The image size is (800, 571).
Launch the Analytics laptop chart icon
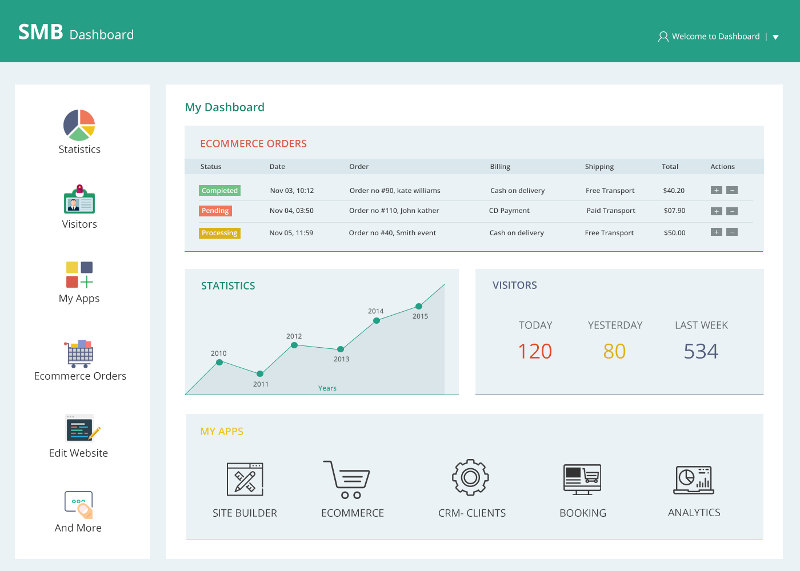pyautogui.click(x=693, y=480)
